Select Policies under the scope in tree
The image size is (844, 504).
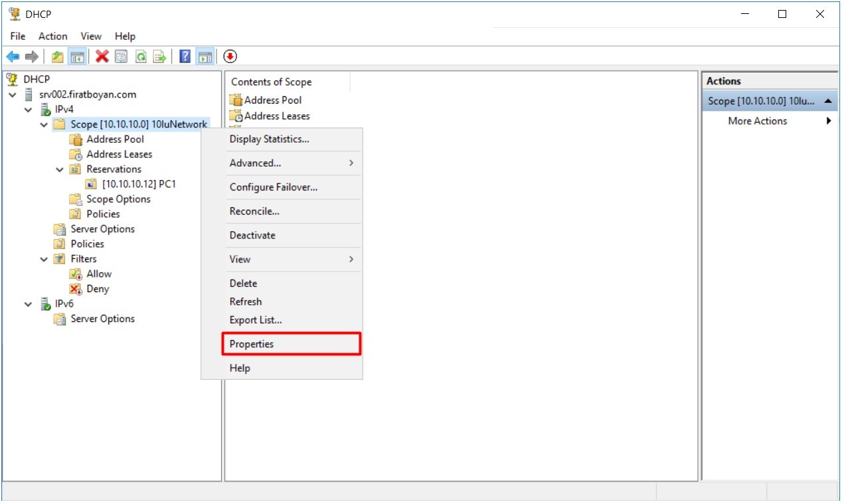[103, 214]
